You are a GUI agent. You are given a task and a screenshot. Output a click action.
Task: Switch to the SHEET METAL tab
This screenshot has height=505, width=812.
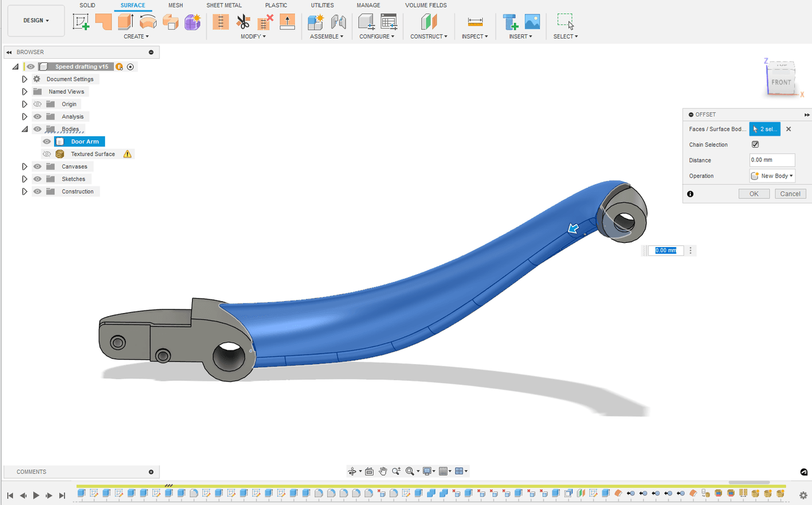tap(224, 5)
